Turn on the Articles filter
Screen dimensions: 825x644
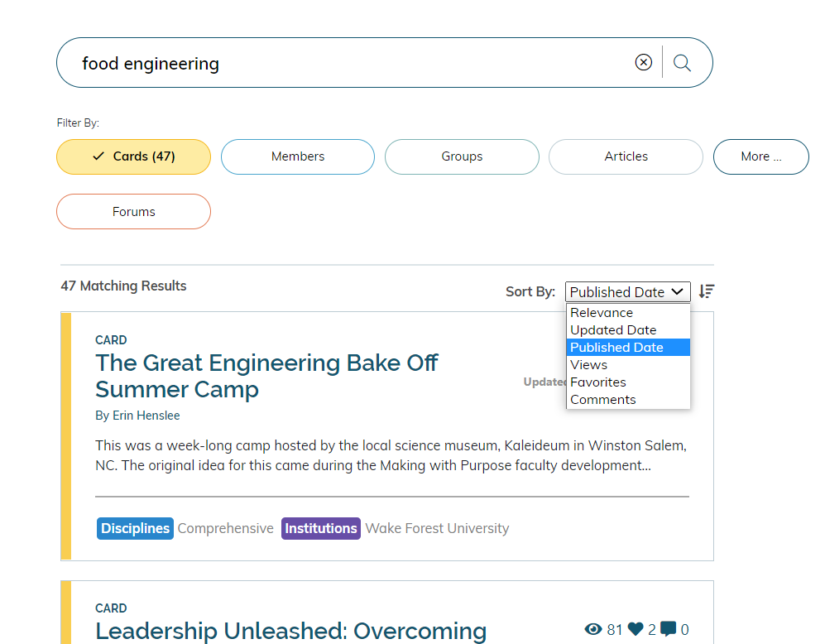[x=626, y=156]
